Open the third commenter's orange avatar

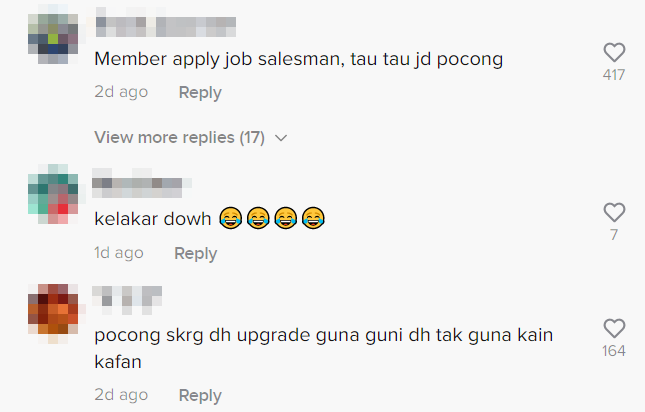53,313
